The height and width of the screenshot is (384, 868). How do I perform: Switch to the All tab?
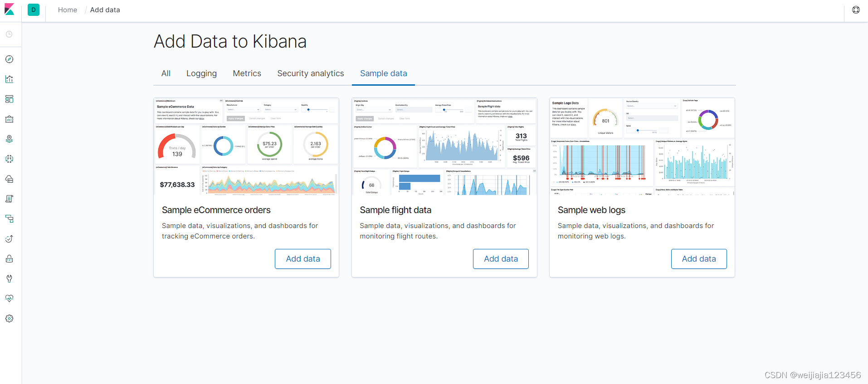point(166,73)
